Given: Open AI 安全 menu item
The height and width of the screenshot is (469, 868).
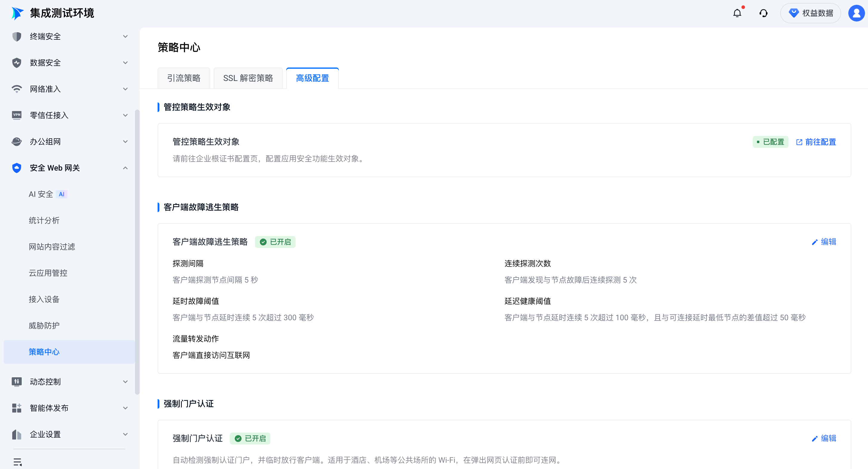Looking at the screenshot, I should (69, 194).
